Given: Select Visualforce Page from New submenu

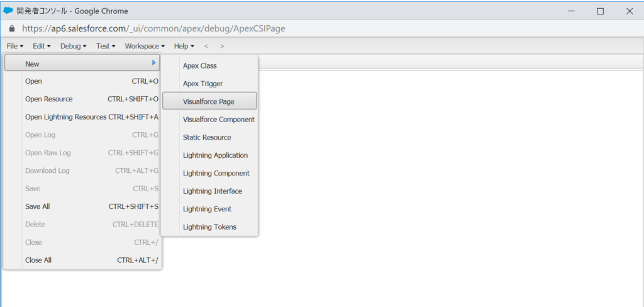Looking at the screenshot, I should 209,101.
